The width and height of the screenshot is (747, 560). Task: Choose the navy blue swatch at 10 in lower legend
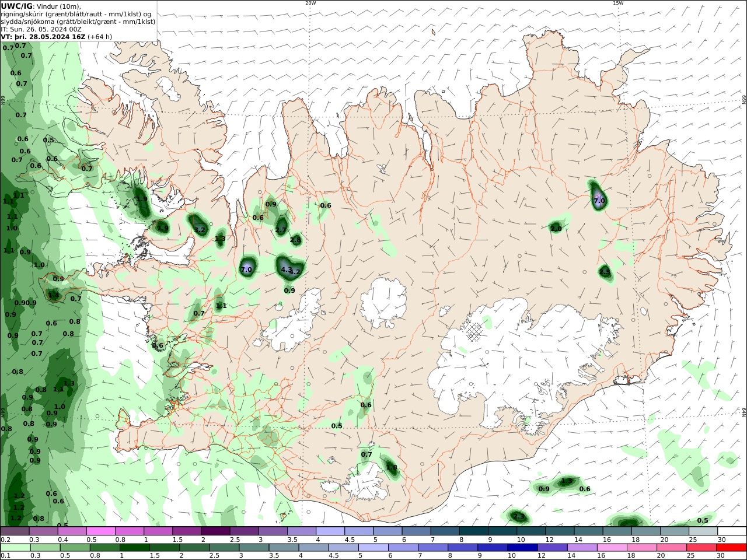click(522, 548)
